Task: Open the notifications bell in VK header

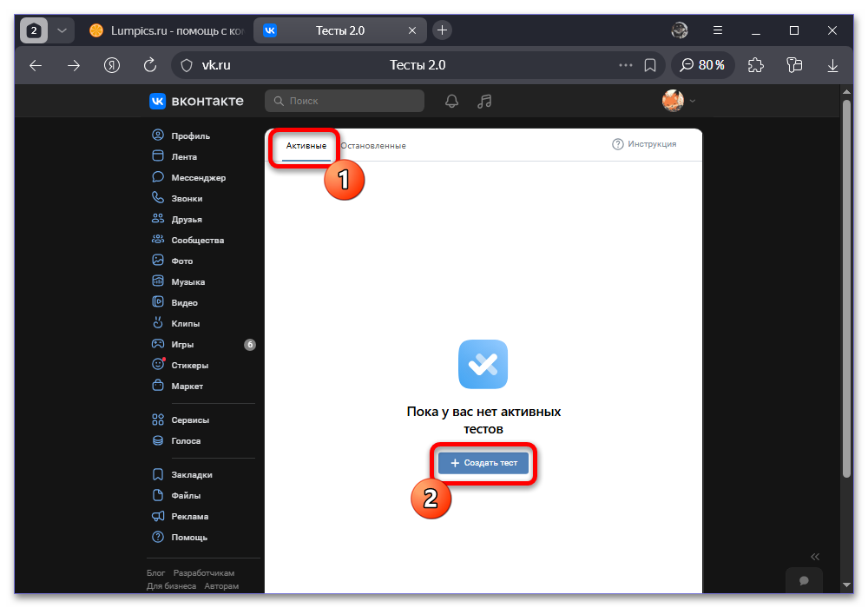Action: pos(451,101)
